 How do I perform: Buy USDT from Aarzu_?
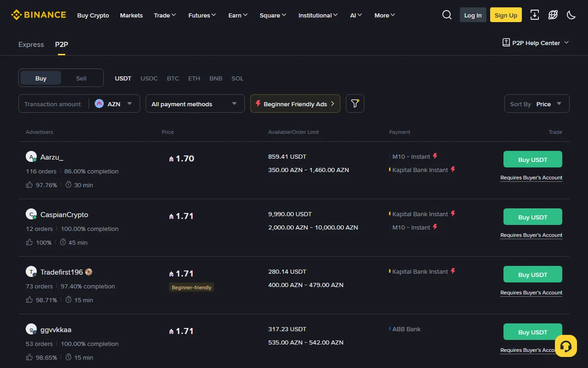point(533,160)
